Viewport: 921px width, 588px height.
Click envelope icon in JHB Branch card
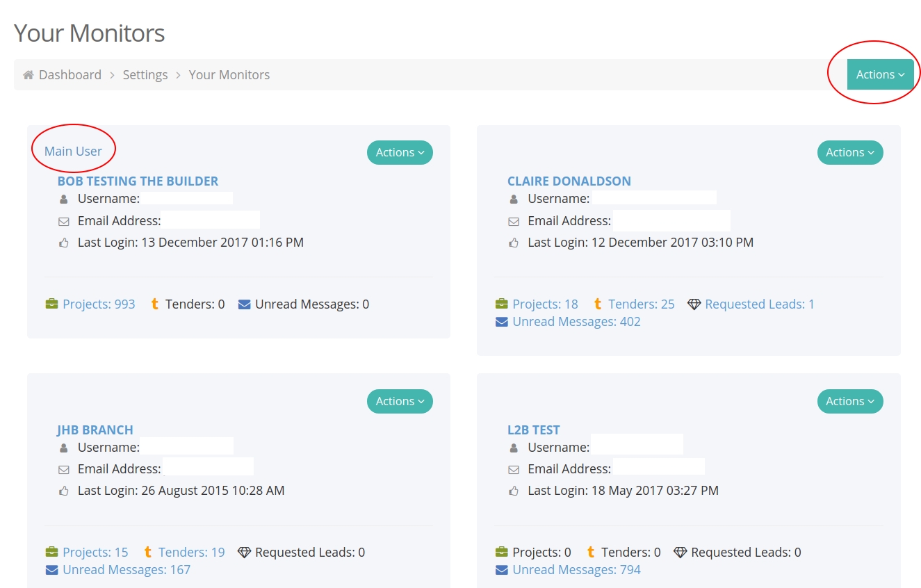click(x=64, y=470)
